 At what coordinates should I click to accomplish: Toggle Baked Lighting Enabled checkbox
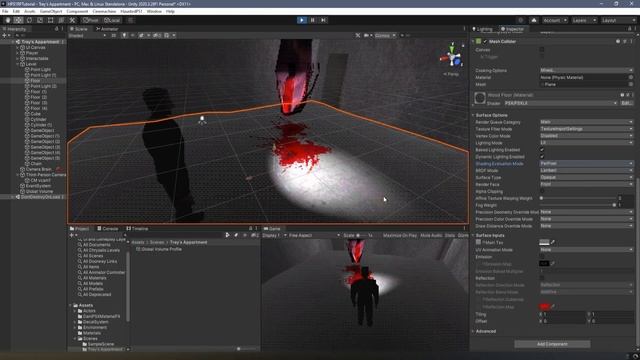[x=542, y=150]
